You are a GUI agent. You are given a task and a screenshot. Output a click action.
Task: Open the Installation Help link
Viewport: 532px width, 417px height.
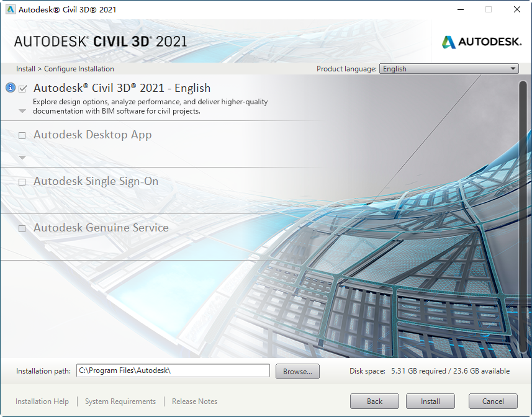(42, 401)
